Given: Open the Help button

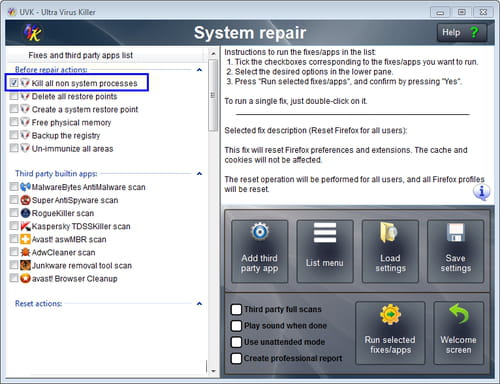Looking at the screenshot, I should click(462, 32).
